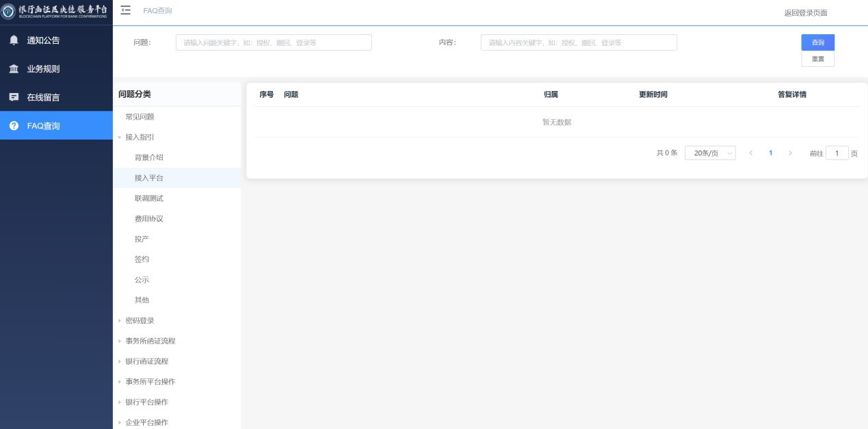Image resolution: width=868 pixels, height=429 pixels.
Task: Expand the 事务所函证流程 category
Action: tap(120, 341)
